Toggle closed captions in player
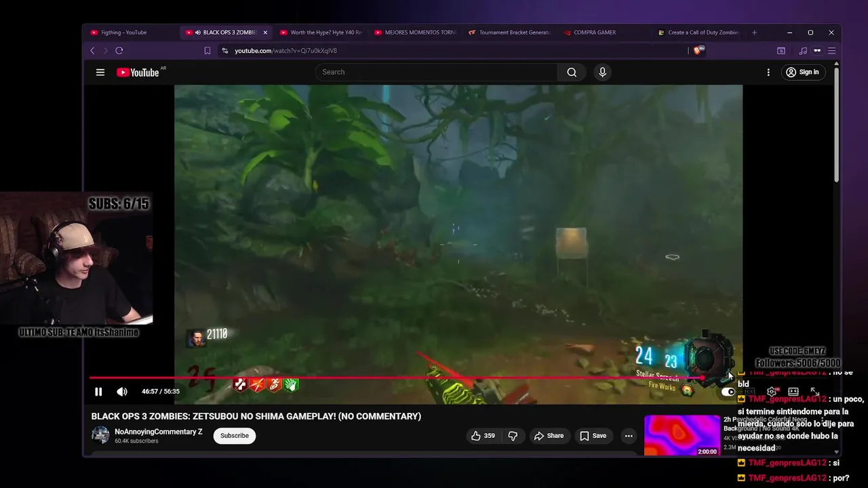 pyautogui.click(x=749, y=392)
